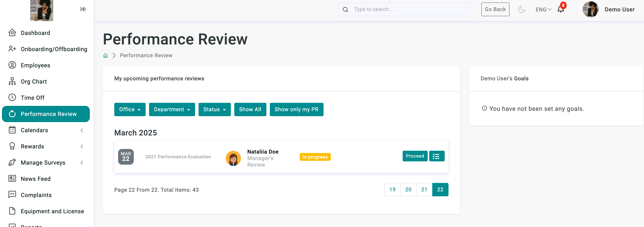This screenshot has height=227, width=644.
Task: Click the News Feed newspaper icon
Action: coord(12,179)
